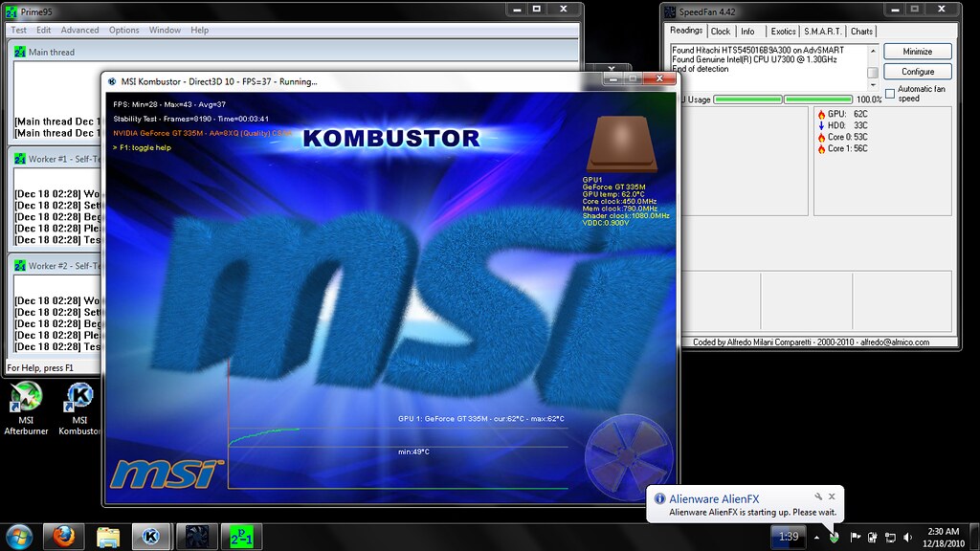Click the green Alienware tray icon
This screenshot has width=980, height=551.
(835, 537)
